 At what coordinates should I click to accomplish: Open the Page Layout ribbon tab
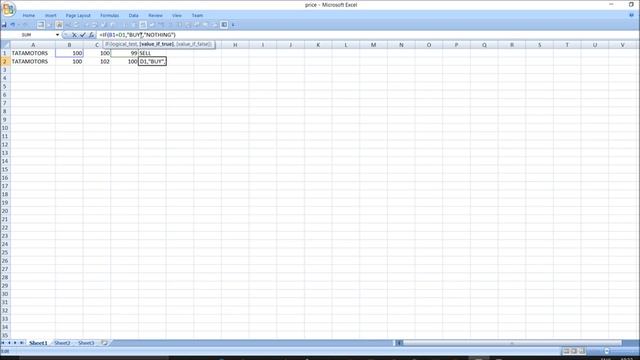click(x=78, y=16)
